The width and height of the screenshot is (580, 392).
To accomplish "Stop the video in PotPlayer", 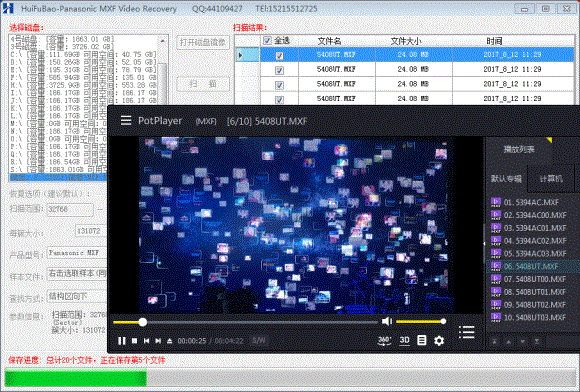I will point(135,341).
